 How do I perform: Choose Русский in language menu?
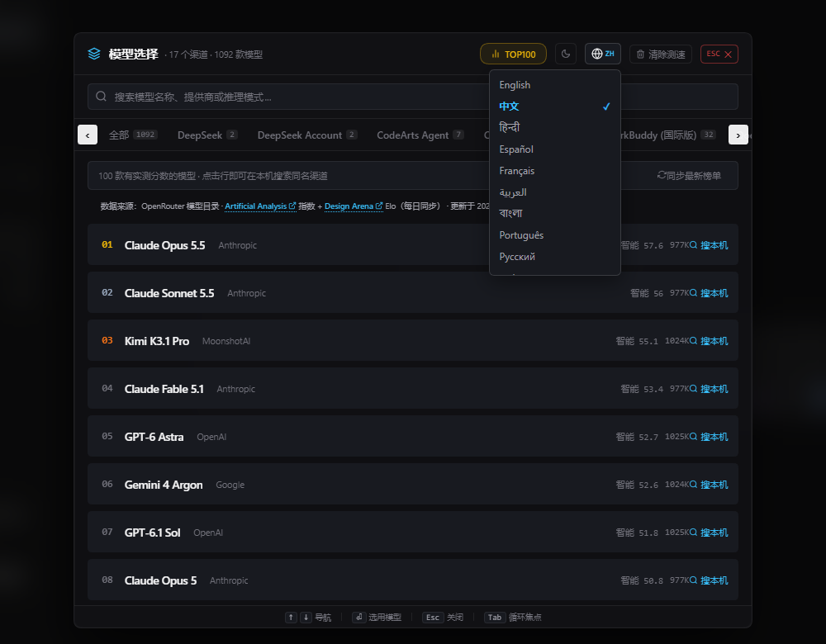click(555, 257)
